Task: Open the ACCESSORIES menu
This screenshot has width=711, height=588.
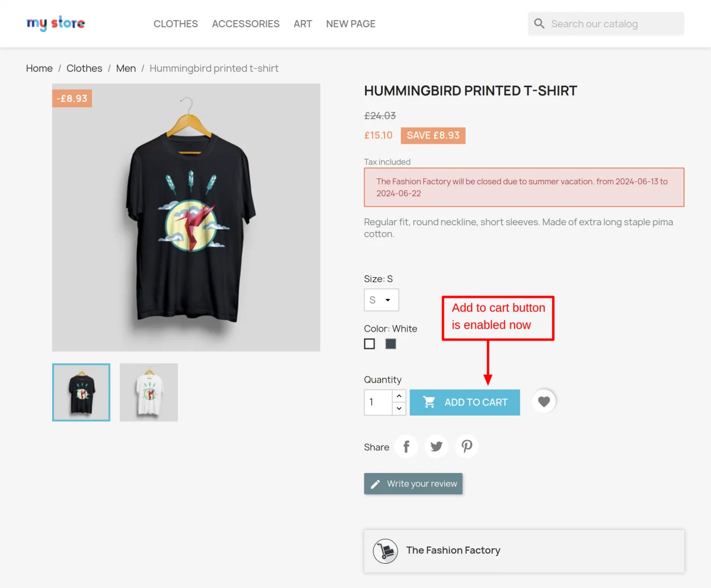Action: [245, 24]
